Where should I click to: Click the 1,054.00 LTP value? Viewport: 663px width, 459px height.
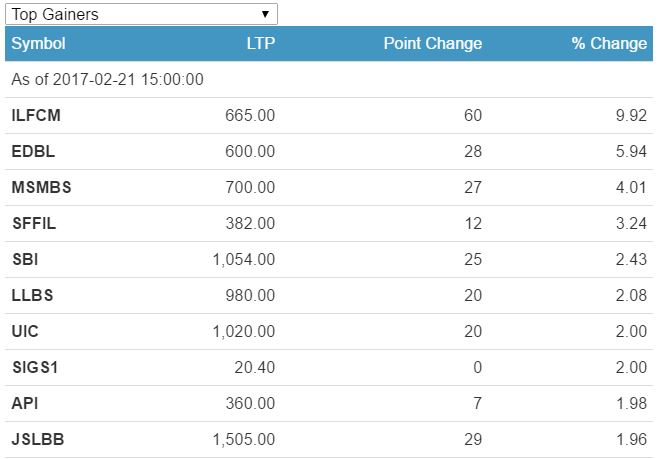click(x=243, y=259)
